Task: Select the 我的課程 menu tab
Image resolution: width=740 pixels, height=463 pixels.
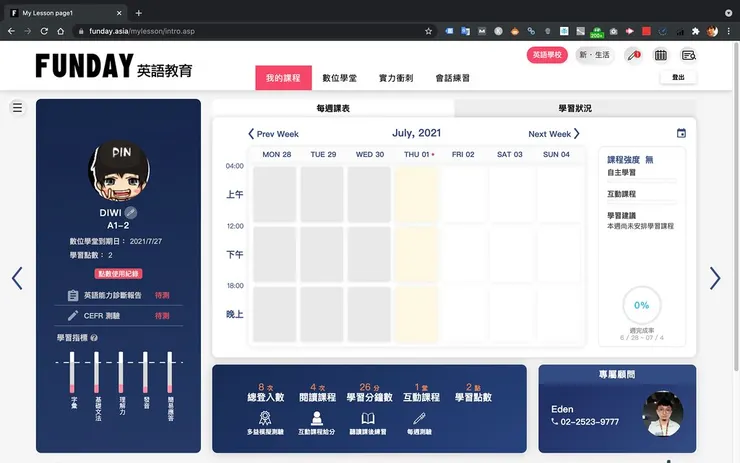Action: [283, 78]
